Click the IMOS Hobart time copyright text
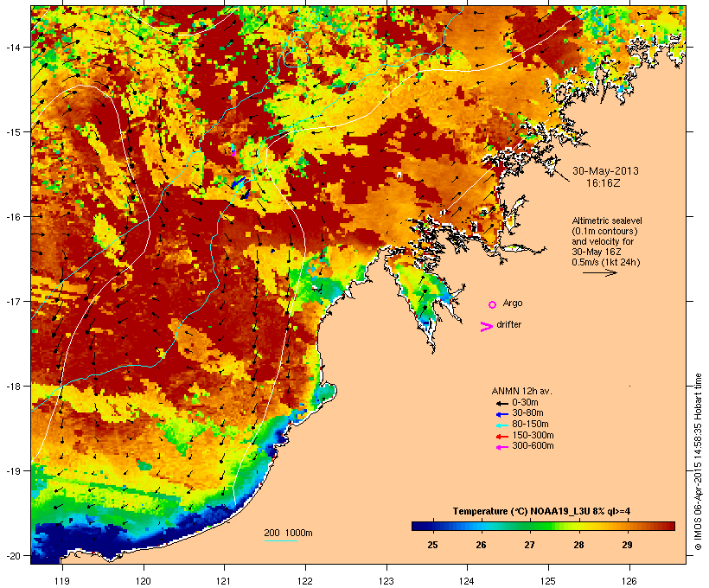This screenshot has width=709, height=588. (698, 462)
